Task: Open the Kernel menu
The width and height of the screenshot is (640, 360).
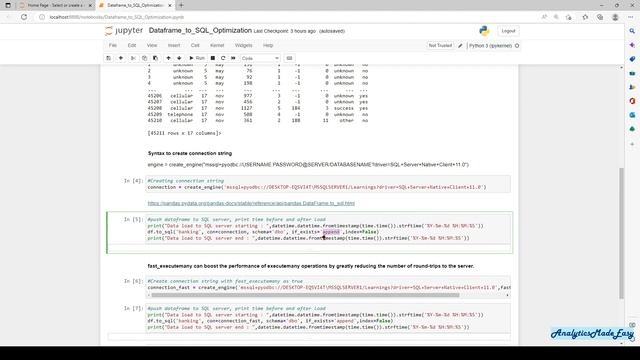Action: (217, 45)
